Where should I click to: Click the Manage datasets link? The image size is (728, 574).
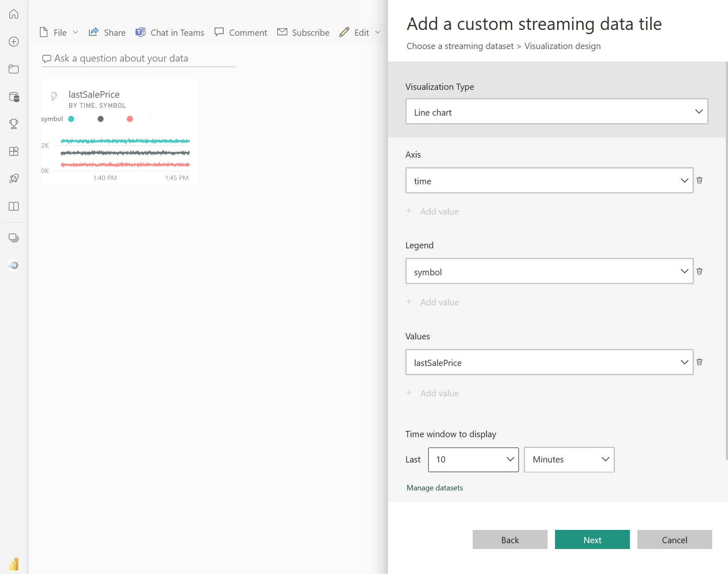(x=434, y=488)
